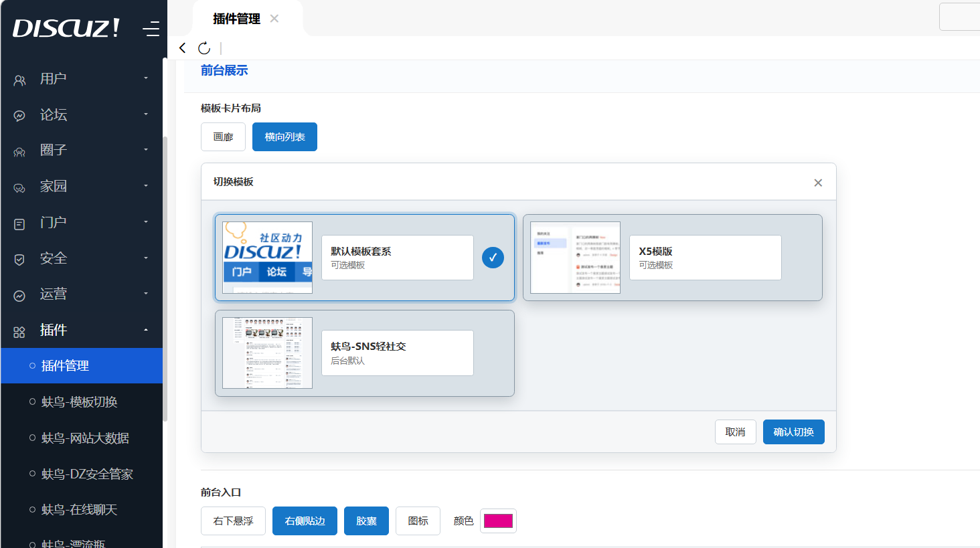This screenshot has width=980, height=548.
Task: Click the 家园 home icon in sidebar
Action: tap(19, 188)
